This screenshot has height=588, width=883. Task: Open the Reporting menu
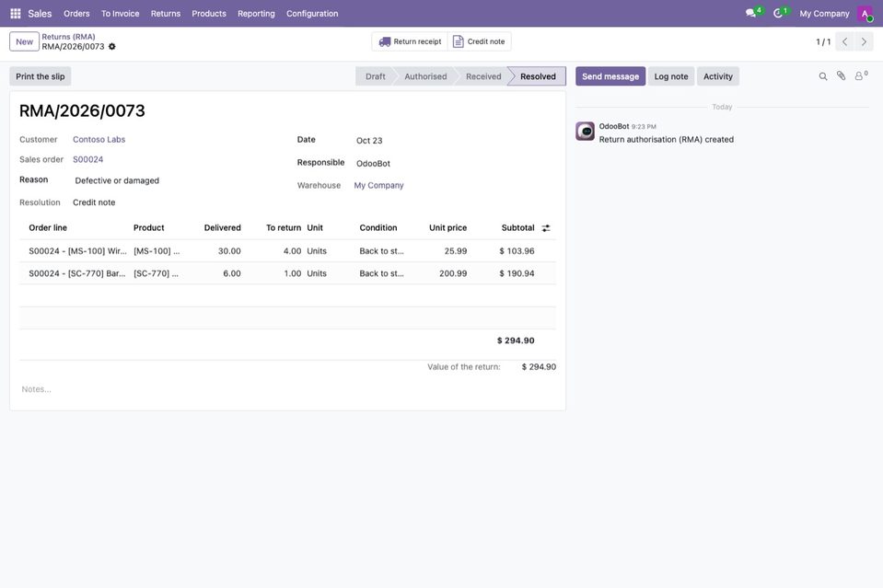[256, 14]
